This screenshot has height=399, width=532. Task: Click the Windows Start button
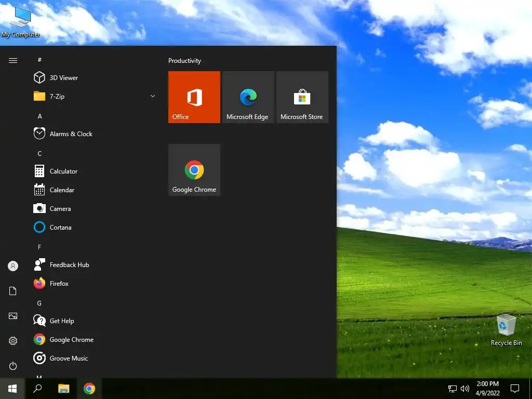12,389
